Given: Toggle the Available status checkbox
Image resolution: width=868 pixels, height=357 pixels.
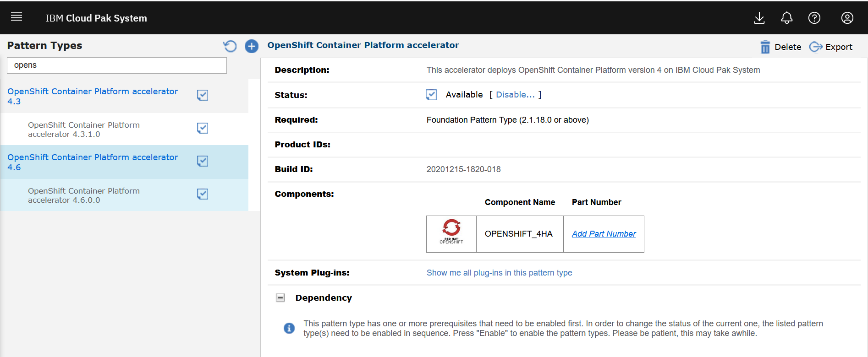Looking at the screenshot, I should (431, 95).
